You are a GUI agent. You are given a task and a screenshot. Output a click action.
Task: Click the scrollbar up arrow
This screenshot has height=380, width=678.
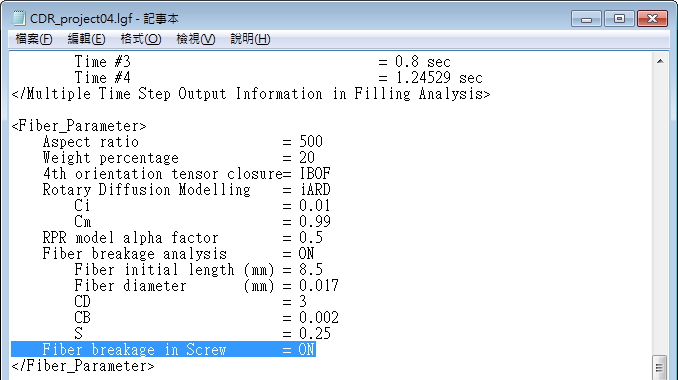pyautogui.click(x=660, y=61)
